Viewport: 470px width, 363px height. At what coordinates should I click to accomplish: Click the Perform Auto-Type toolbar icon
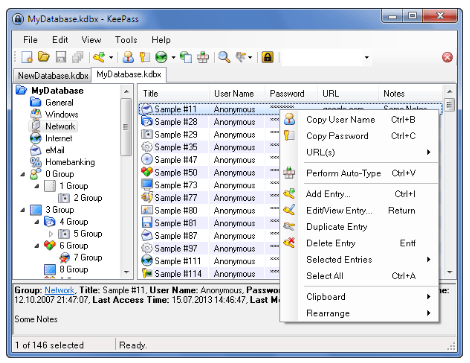[x=203, y=57]
